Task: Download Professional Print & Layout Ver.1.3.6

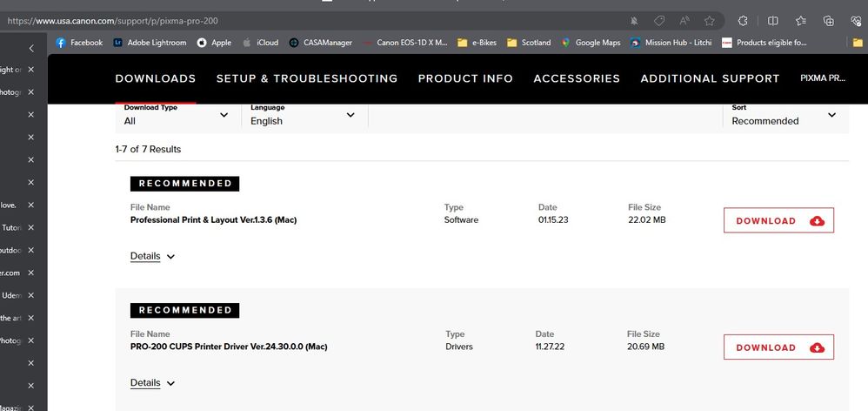Action: click(x=778, y=220)
